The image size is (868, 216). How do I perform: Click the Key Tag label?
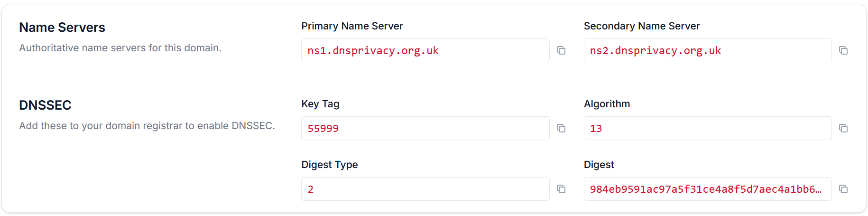pyautogui.click(x=320, y=104)
